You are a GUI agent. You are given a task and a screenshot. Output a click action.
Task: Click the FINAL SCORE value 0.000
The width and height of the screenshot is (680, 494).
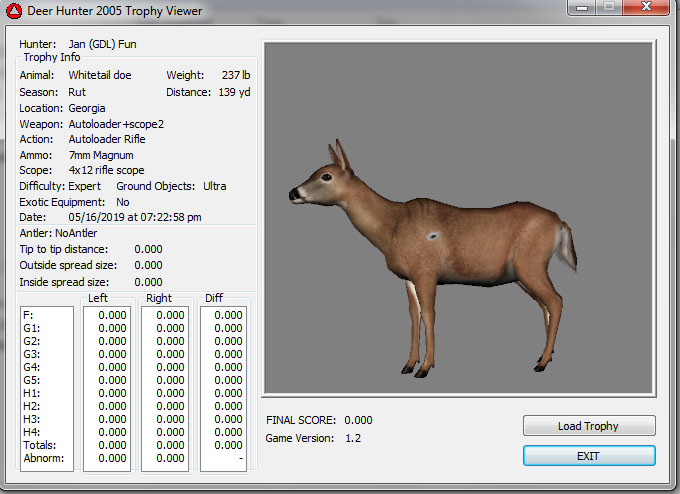click(x=357, y=420)
